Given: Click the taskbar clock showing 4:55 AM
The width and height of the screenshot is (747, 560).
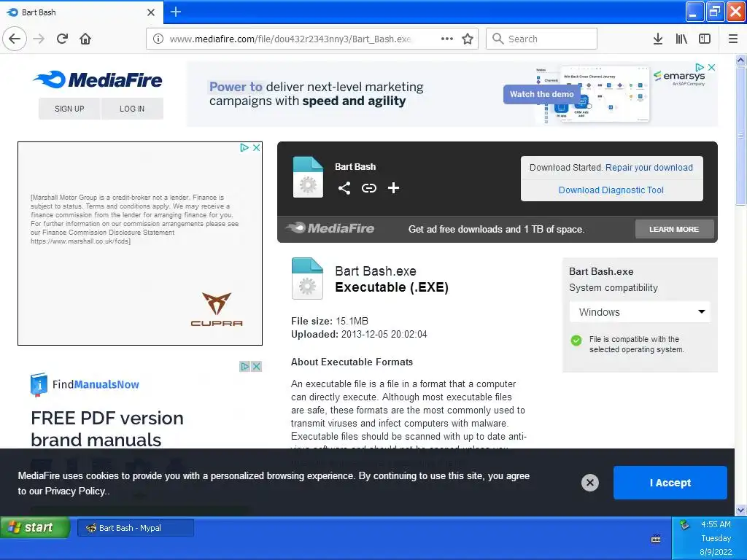Looking at the screenshot, I should (x=716, y=524).
